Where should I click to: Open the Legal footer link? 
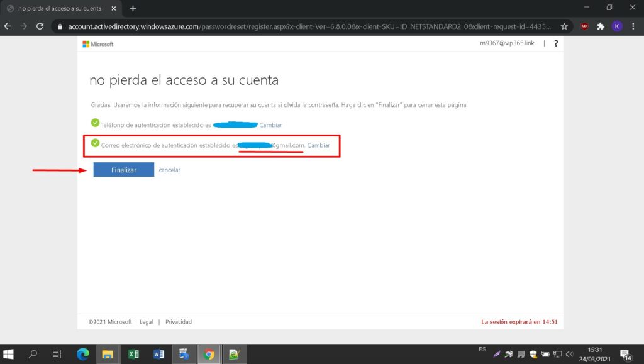(147, 322)
